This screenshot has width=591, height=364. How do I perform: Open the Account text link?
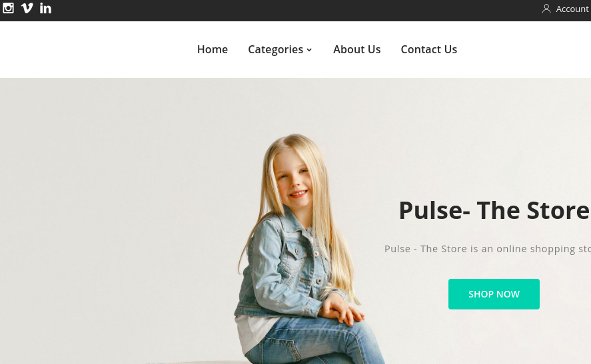coord(572,9)
